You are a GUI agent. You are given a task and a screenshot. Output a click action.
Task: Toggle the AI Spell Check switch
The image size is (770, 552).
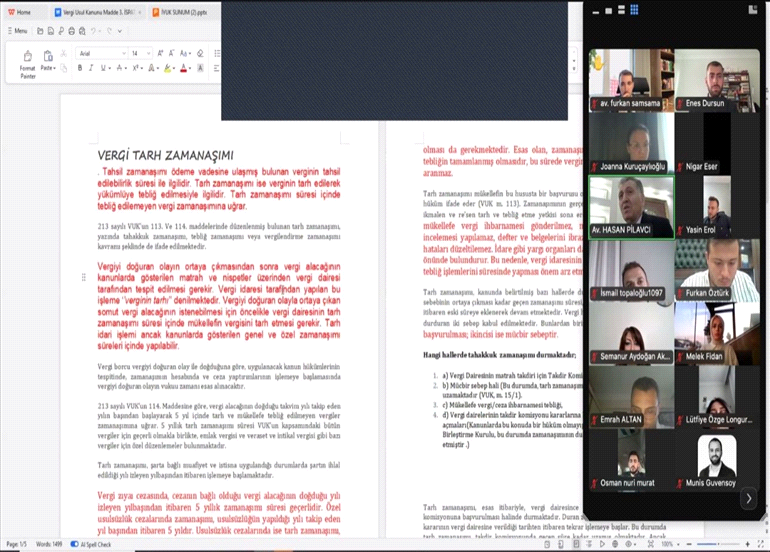coord(75,544)
